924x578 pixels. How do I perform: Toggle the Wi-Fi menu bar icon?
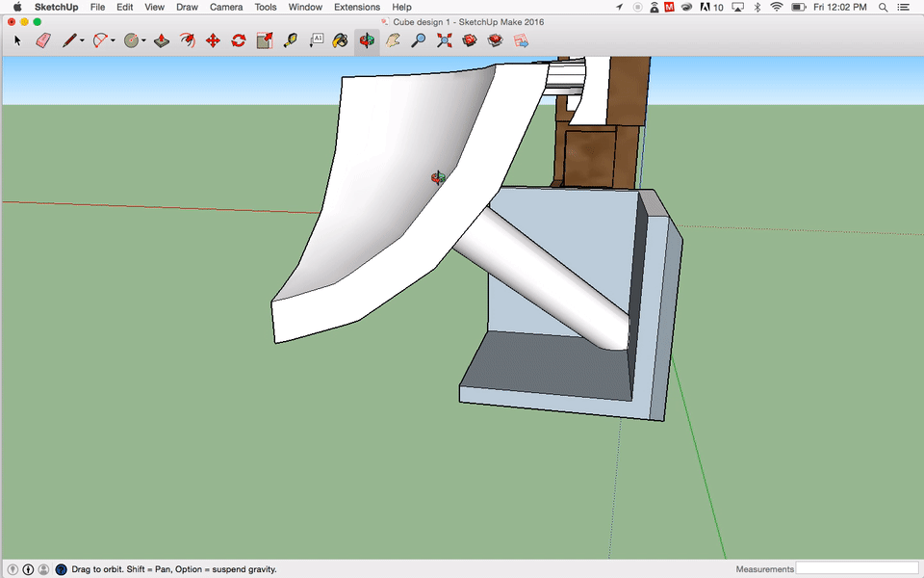pyautogui.click(x=777, y=7)
